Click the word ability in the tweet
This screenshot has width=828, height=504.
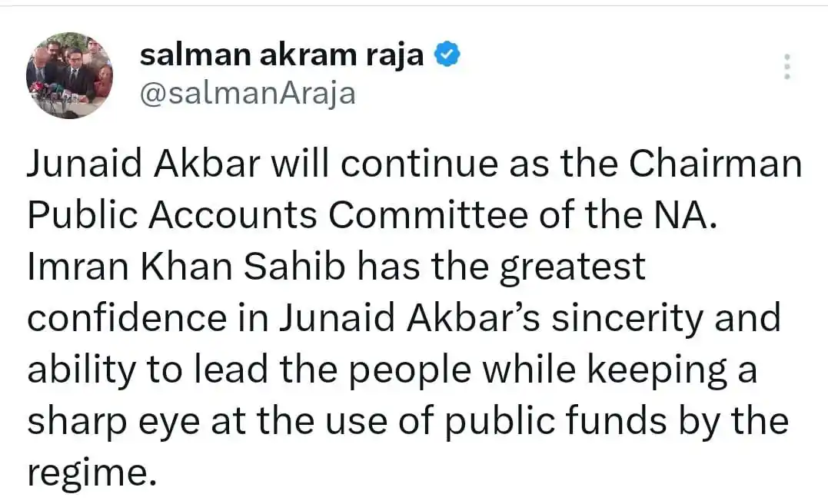81,370
